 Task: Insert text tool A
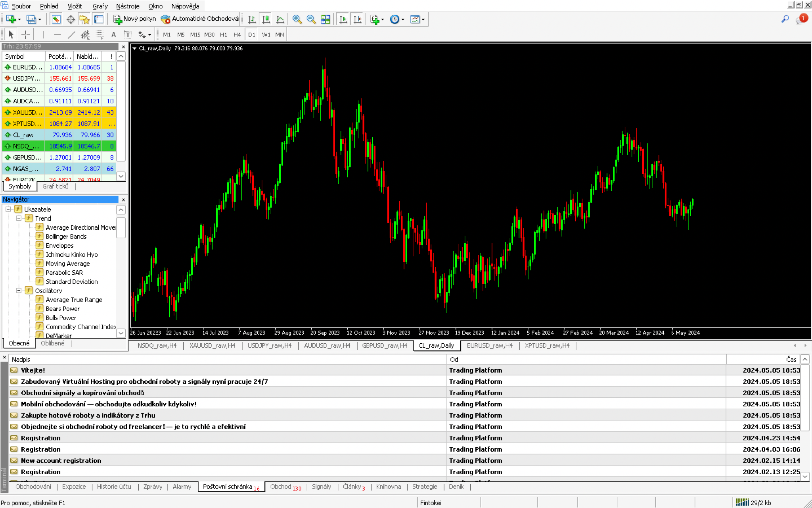point(113,35)
